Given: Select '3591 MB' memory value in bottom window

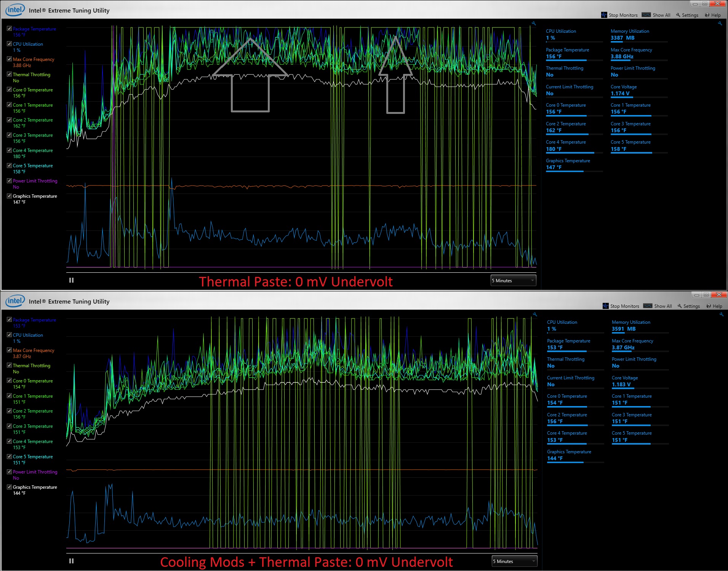Looking at the screenshot, I should 624,329.
